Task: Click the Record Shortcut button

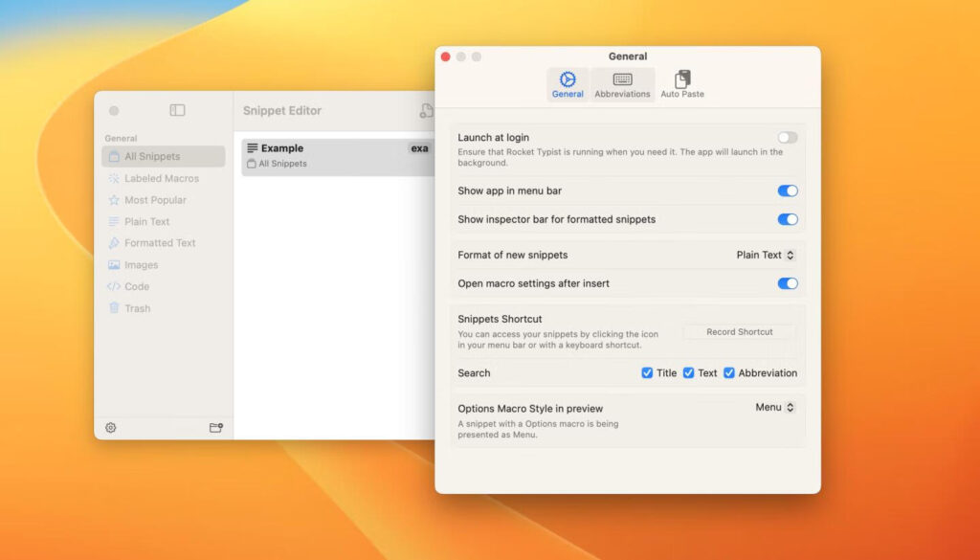Action: pos(738,332)
